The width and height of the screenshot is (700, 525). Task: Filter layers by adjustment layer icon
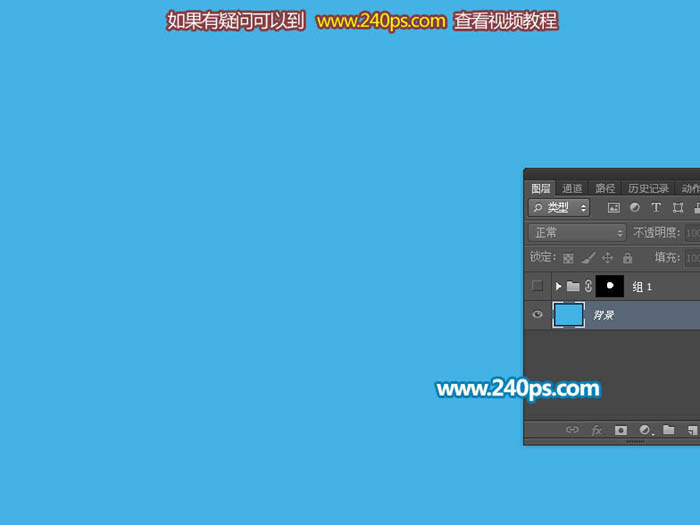(x=634, y=208)
